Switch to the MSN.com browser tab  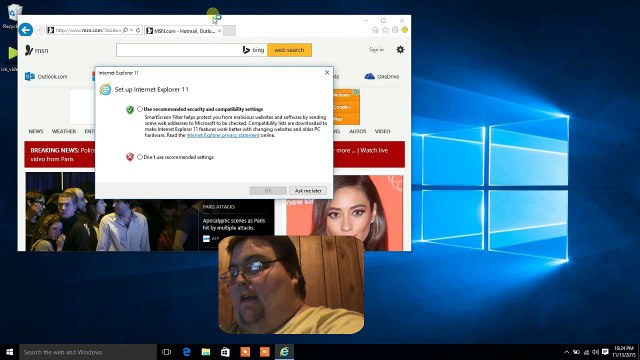tap(184, 31)
